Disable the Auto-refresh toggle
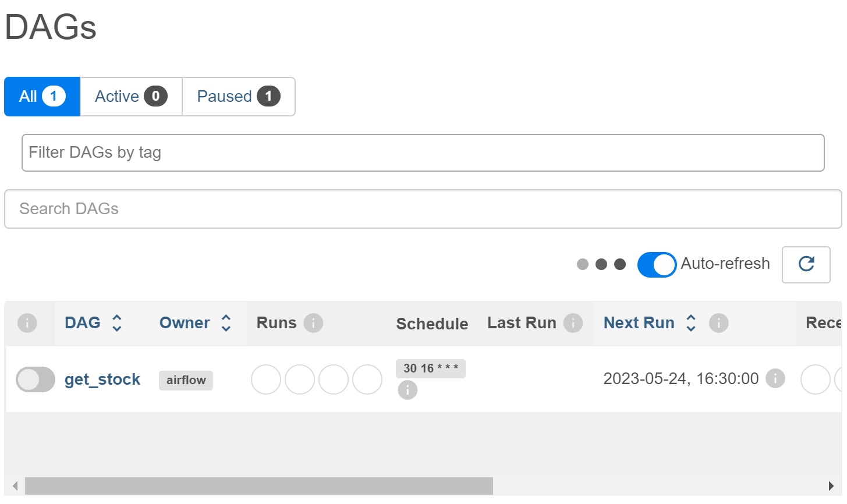Screen dimensions: 847x504 657,264
